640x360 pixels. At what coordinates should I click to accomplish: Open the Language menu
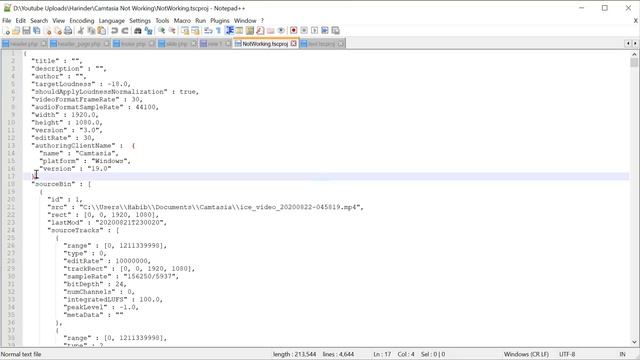111,20
